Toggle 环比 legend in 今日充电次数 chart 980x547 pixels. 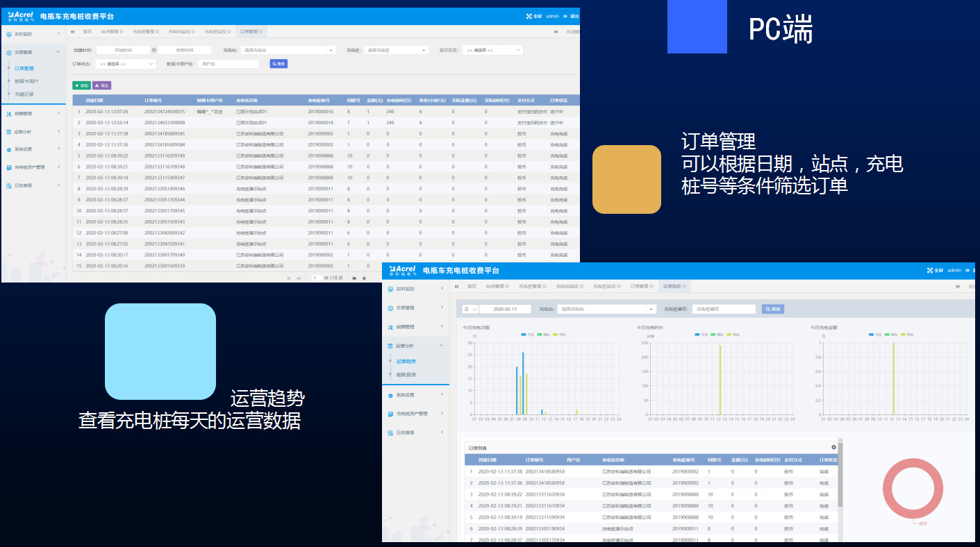559,335
